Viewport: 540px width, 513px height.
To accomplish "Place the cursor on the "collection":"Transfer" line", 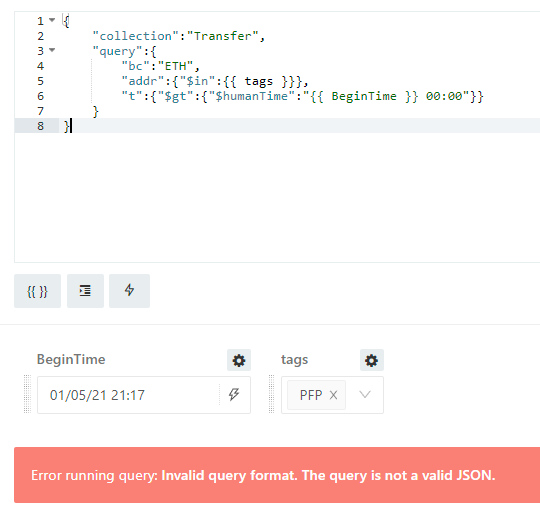I will point(178,36).
